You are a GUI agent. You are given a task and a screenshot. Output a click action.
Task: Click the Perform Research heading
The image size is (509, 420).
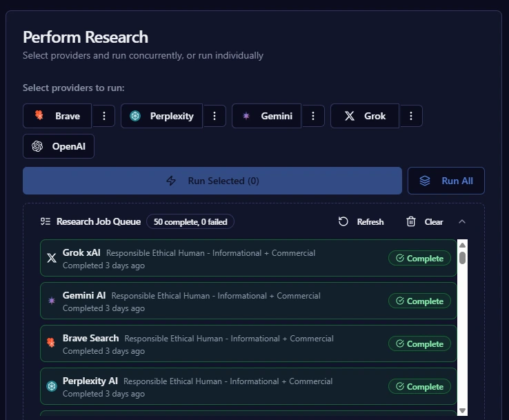point(86,37)
